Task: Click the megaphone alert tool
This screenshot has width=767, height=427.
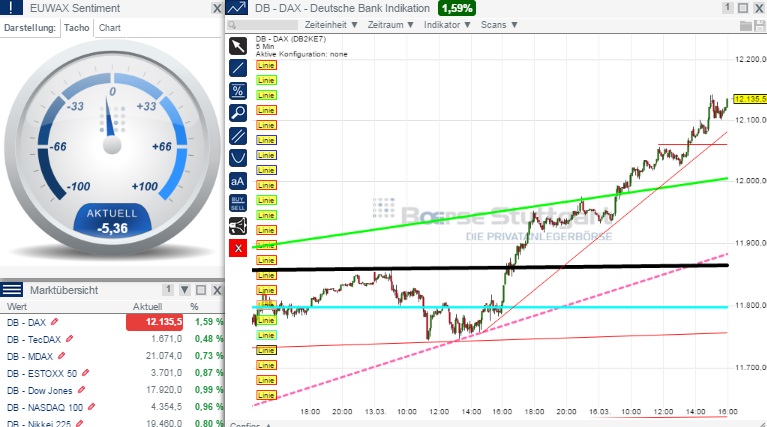Action: pyautogui.click(x=238, y=226)
